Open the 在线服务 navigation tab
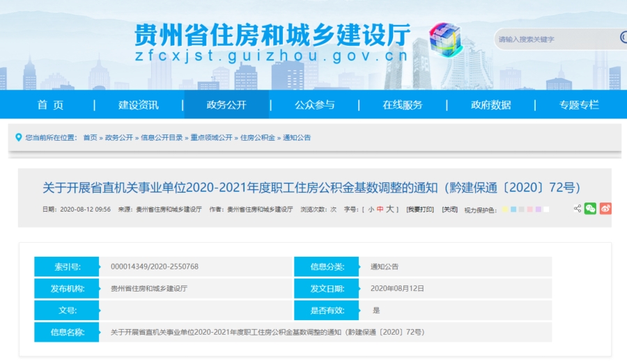This screenshot has width=627, height=364. tap(403, 104)
